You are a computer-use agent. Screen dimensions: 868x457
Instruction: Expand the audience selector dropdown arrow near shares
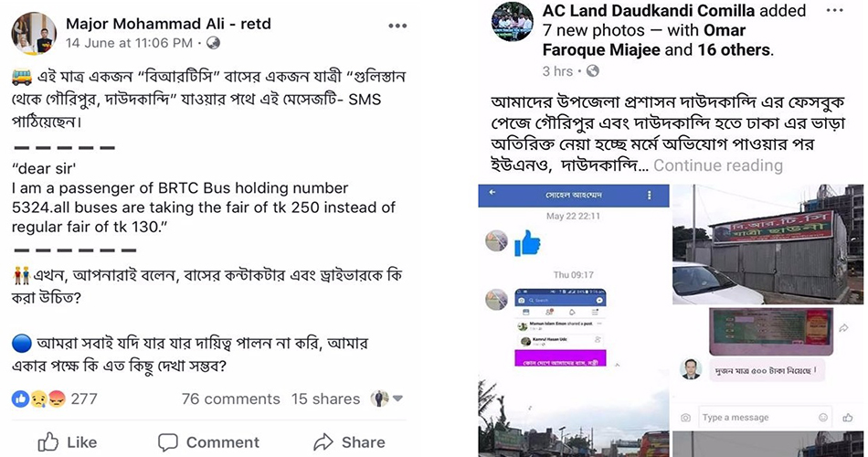point(397,399)
